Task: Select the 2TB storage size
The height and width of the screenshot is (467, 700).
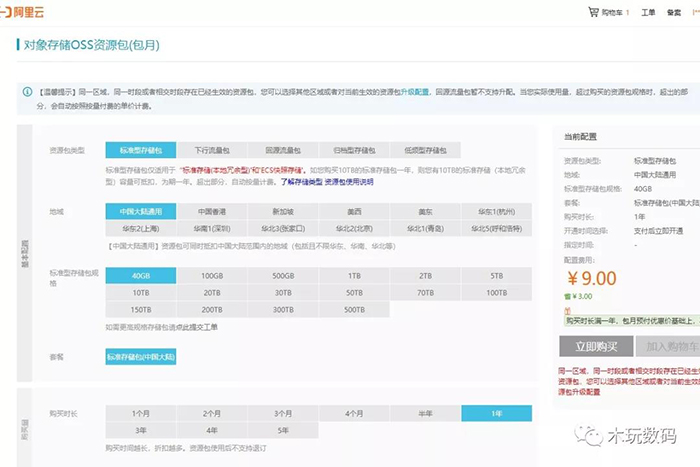Action: point(425,276)
